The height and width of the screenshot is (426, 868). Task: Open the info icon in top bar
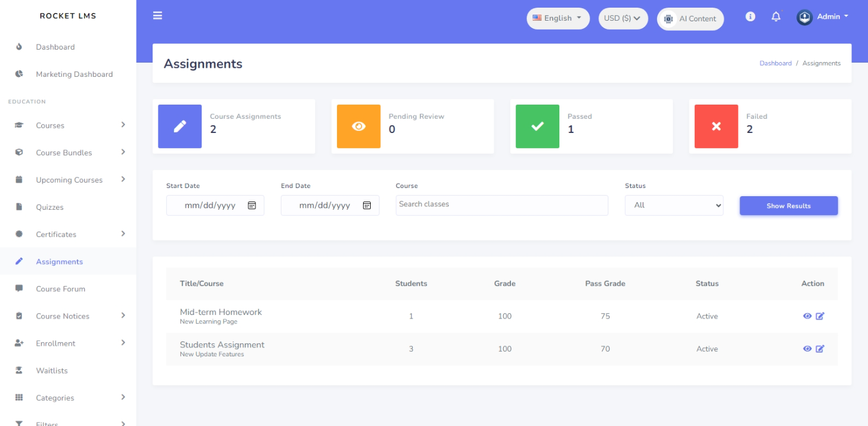[750, 17]
